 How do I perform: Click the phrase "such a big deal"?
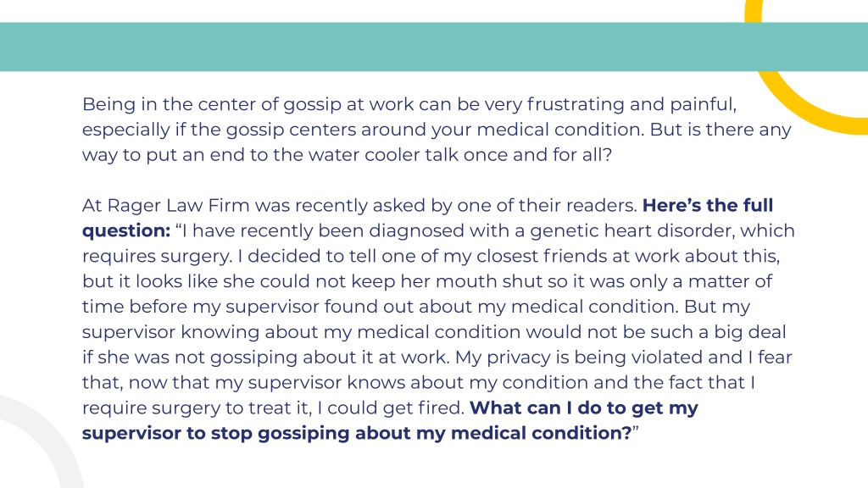[x=715, y=332]
